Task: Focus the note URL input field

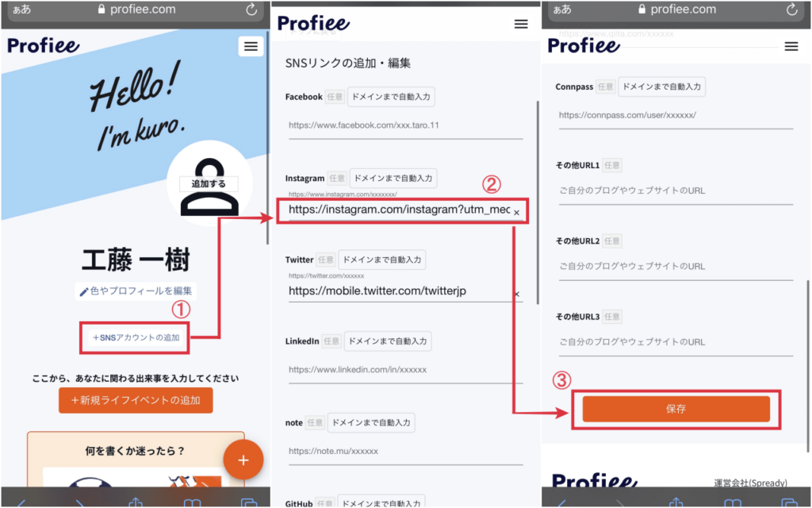Action: (x=405, y=451)
